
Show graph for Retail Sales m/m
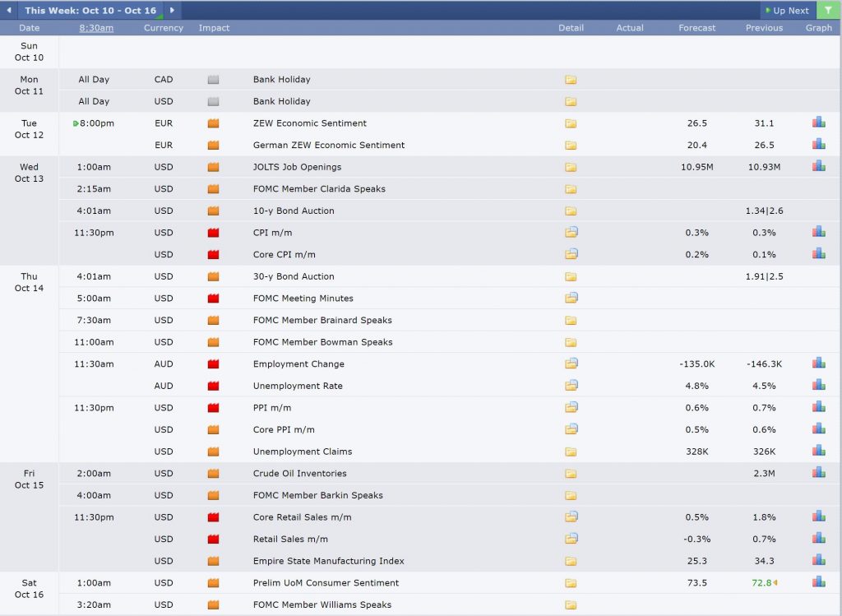click(819, 538)
